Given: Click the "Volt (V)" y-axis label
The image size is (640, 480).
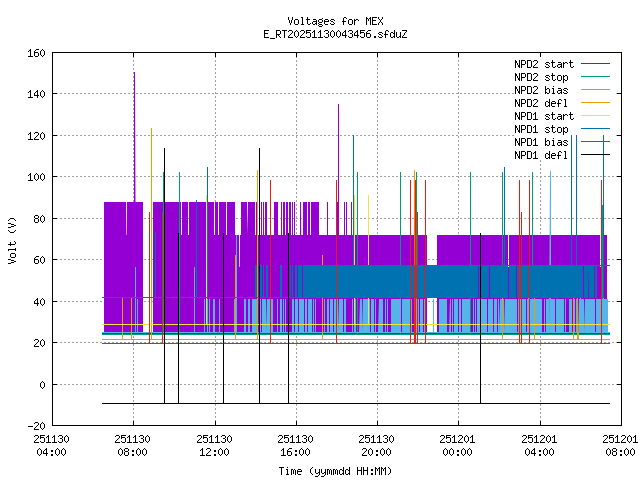Looking at the screenshot, I should pyautogui.click(x=12, y=239).
